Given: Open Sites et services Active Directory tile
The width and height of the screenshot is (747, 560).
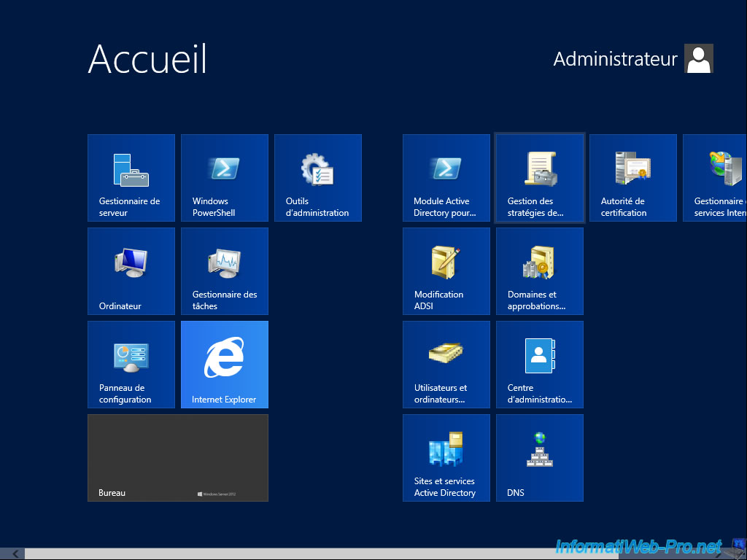Looking at the screenshot, I should (446, 458).
